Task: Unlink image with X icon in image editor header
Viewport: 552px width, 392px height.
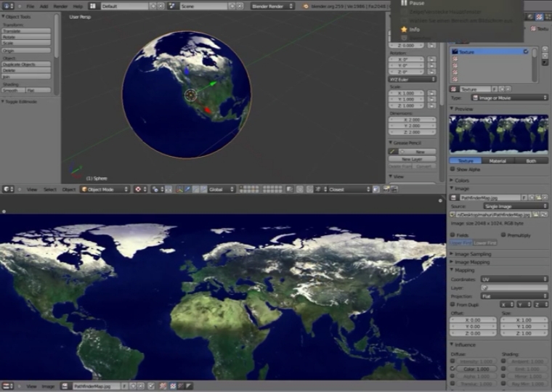Action: click(140, 386)
